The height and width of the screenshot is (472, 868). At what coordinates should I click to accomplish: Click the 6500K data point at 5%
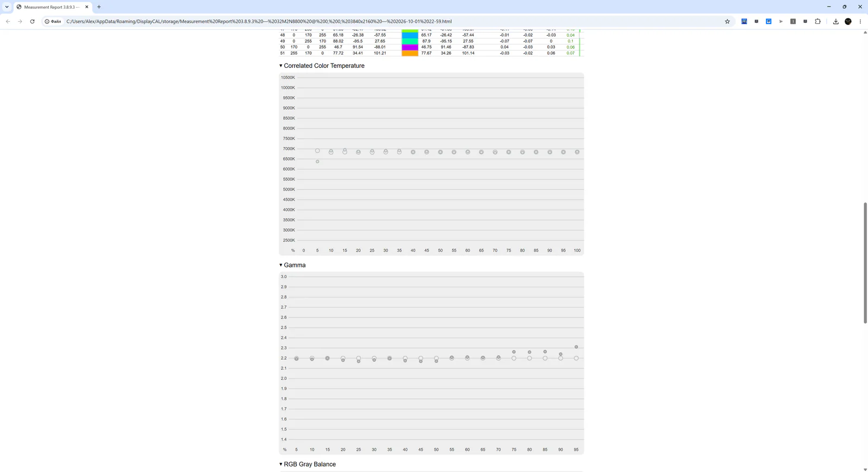317,162
